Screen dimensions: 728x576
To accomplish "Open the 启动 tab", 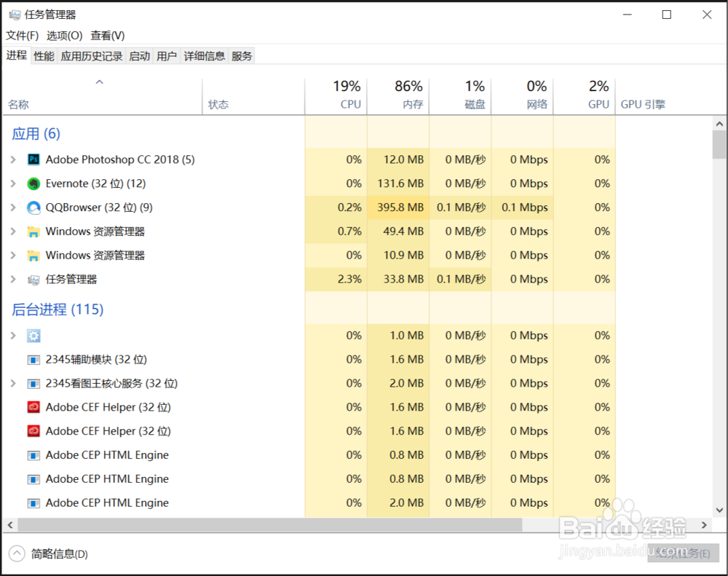I will pos(139,56).
